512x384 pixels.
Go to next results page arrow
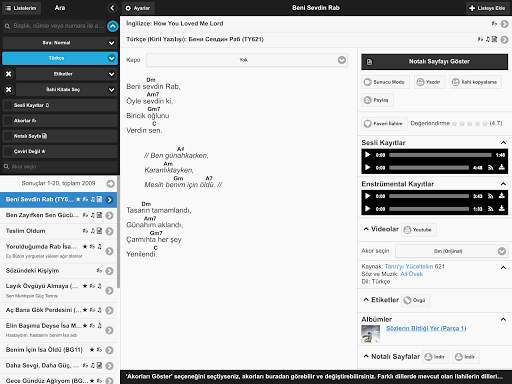110,184
